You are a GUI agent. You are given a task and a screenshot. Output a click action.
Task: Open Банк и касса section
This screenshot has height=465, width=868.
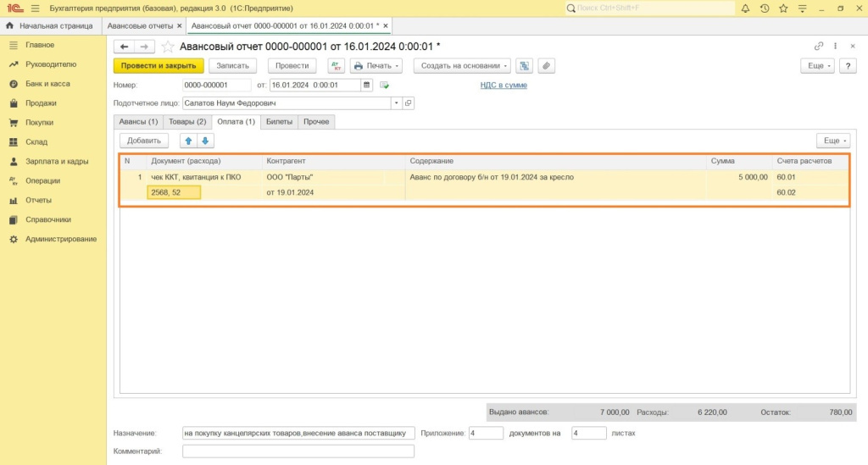47,84
